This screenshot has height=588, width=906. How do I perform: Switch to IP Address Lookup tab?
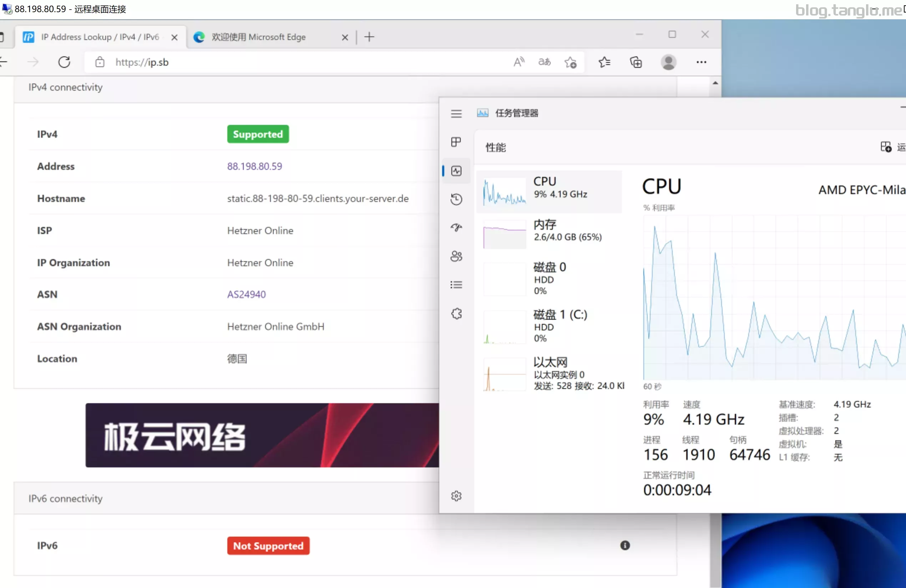click(101, 37)
